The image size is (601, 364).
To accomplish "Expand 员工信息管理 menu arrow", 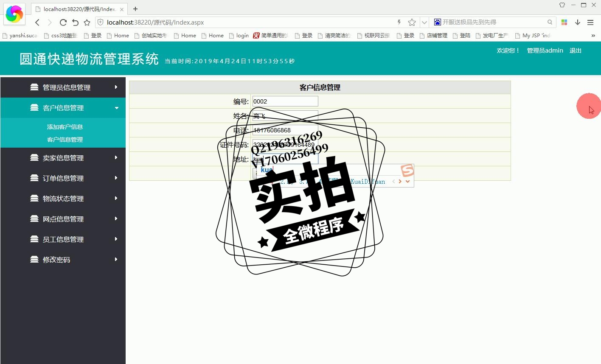I will click(x=116, y=239).
